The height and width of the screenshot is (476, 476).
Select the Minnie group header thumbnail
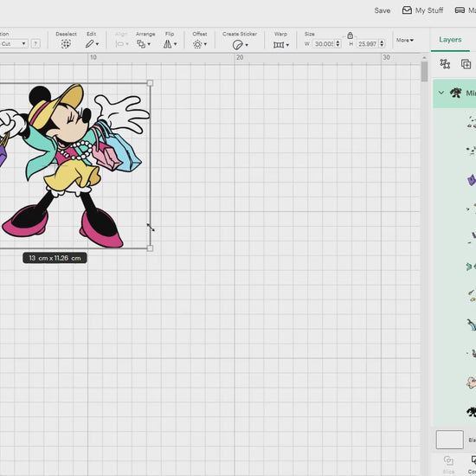[x=455, y=93]
